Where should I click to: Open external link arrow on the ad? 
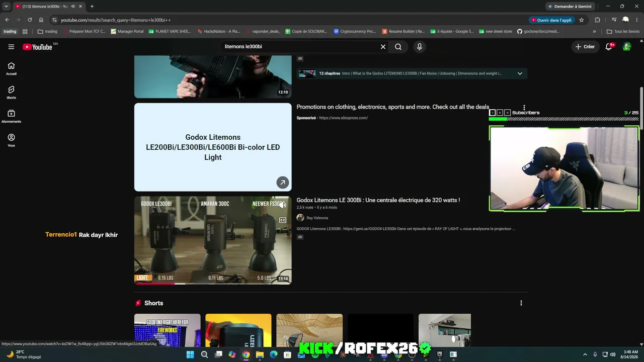[282, 183]
